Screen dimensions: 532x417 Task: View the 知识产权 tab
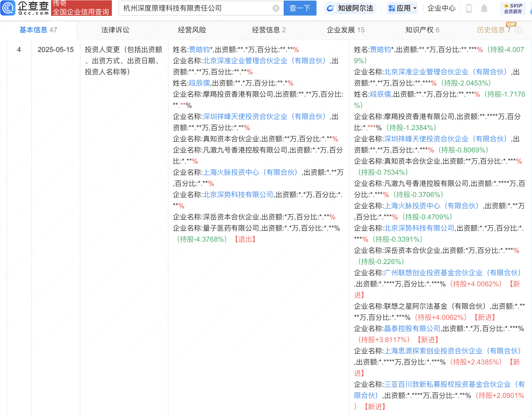pyautogui.click(x=420, y=30)
